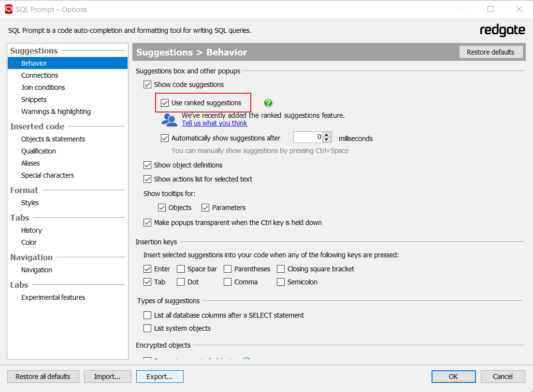Select Join conditions in the sidebar

tap(43, 87)
